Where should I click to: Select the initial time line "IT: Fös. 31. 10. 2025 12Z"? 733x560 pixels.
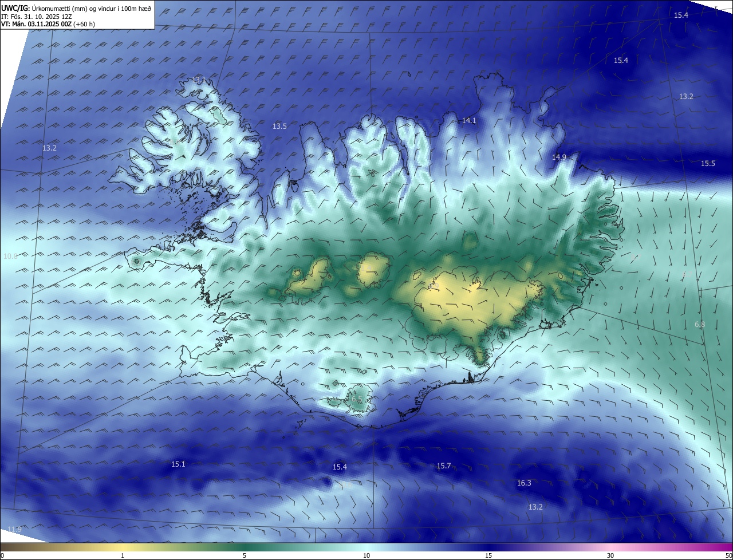point(36,16)
